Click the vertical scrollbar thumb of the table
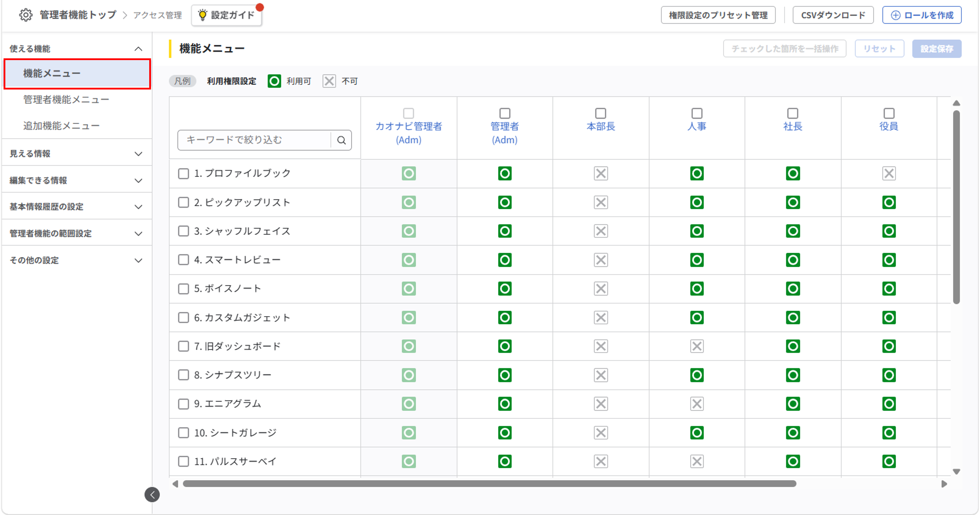 956,207
